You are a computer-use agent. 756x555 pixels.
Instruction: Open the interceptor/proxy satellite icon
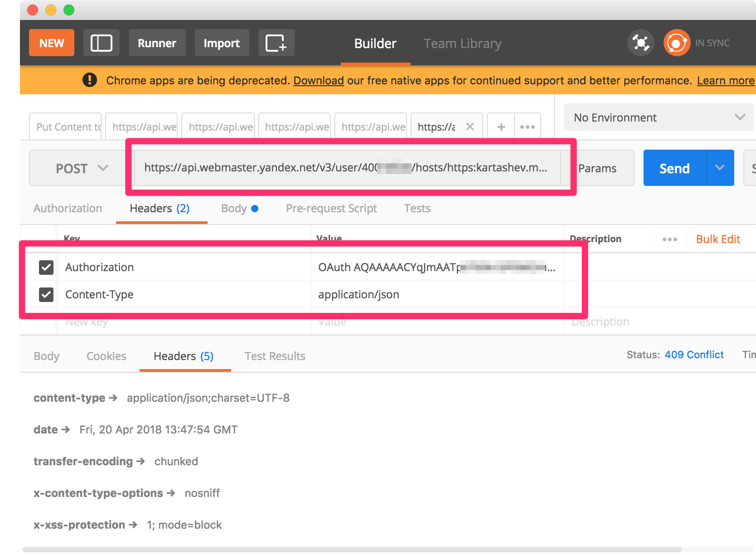(640, 43)
